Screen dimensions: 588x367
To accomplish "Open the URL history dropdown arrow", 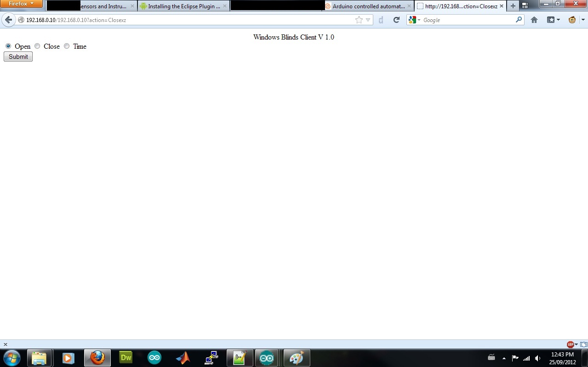I will [368, 20].
